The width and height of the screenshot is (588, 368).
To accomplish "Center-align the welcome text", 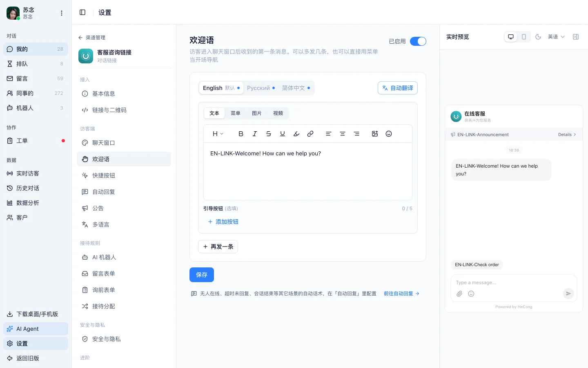I will tap(343, 134).
